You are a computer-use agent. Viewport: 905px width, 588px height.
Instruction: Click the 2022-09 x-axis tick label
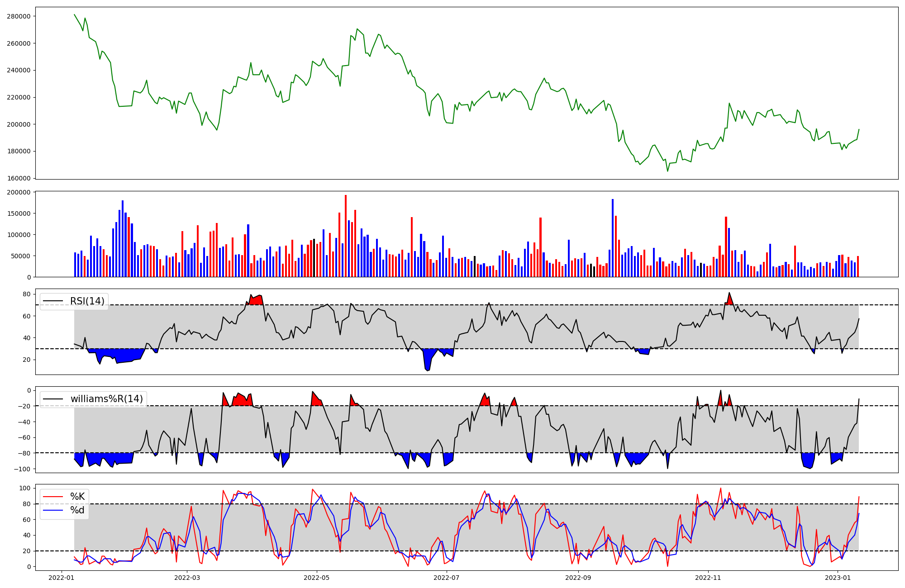click(578, 578)
